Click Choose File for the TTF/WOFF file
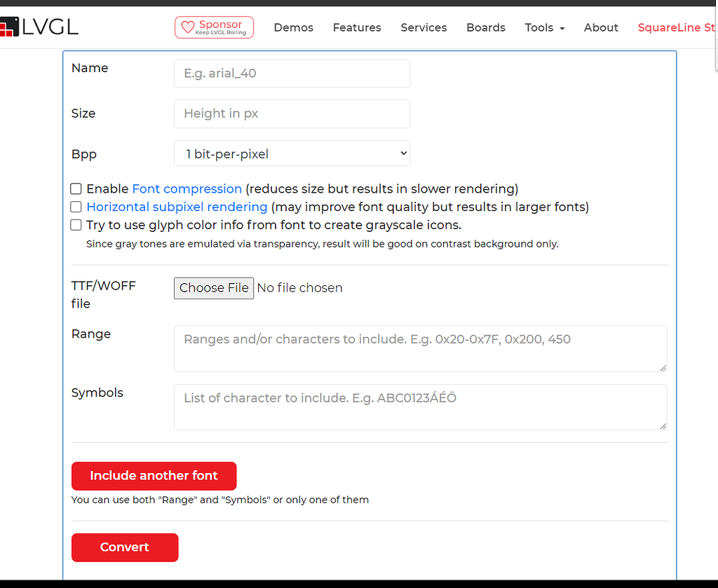 [214, 287]
